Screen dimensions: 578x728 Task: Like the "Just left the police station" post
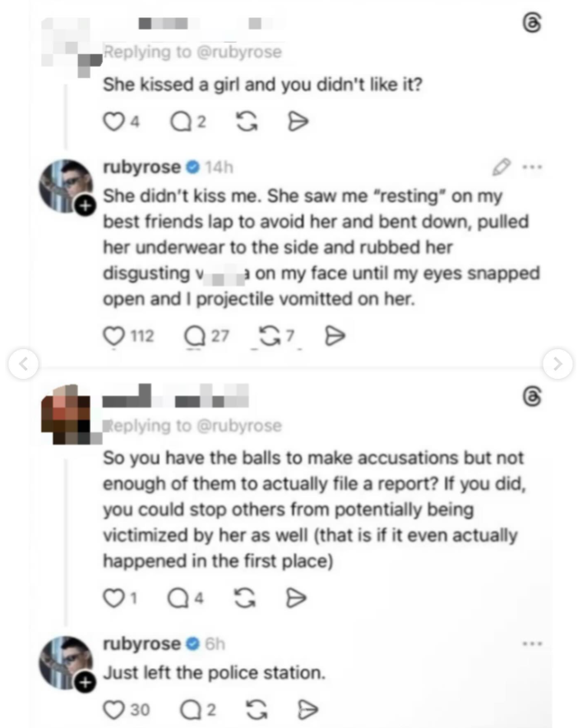tap(112, 707)
